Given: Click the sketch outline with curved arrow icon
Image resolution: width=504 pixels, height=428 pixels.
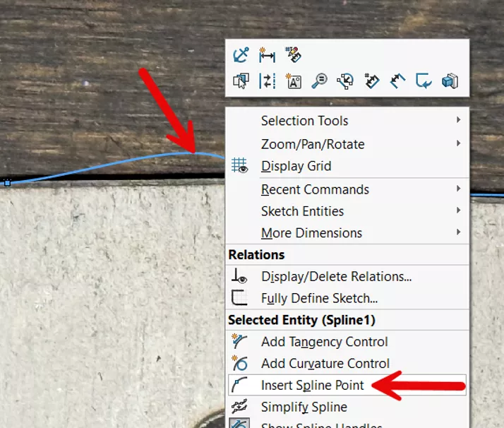Looking at the screenshot, I should point(424,81).
